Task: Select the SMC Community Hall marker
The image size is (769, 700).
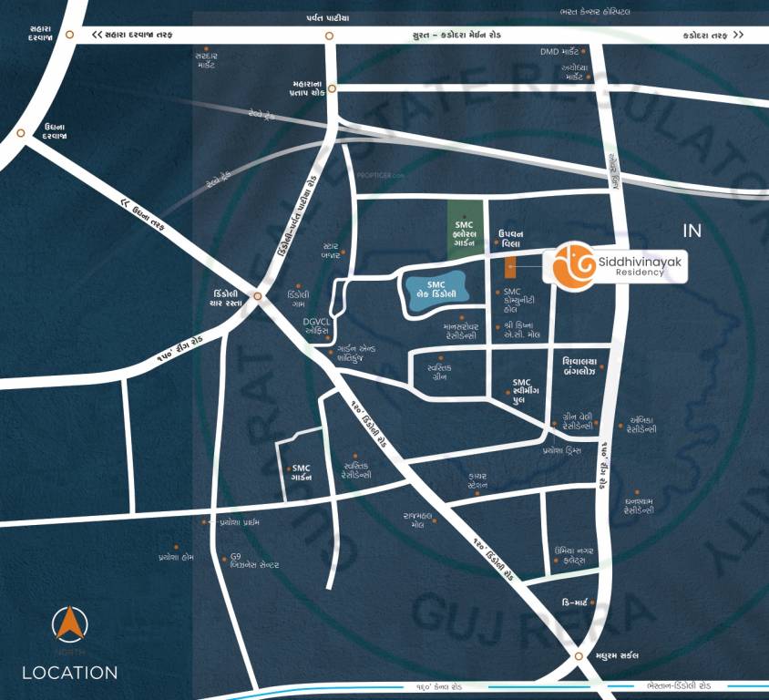Action: coord(497,293)
